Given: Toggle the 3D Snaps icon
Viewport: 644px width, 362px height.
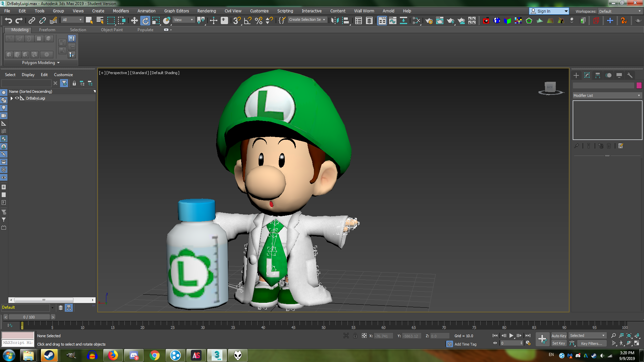Looking at the screenshot, I should (237, 20).
